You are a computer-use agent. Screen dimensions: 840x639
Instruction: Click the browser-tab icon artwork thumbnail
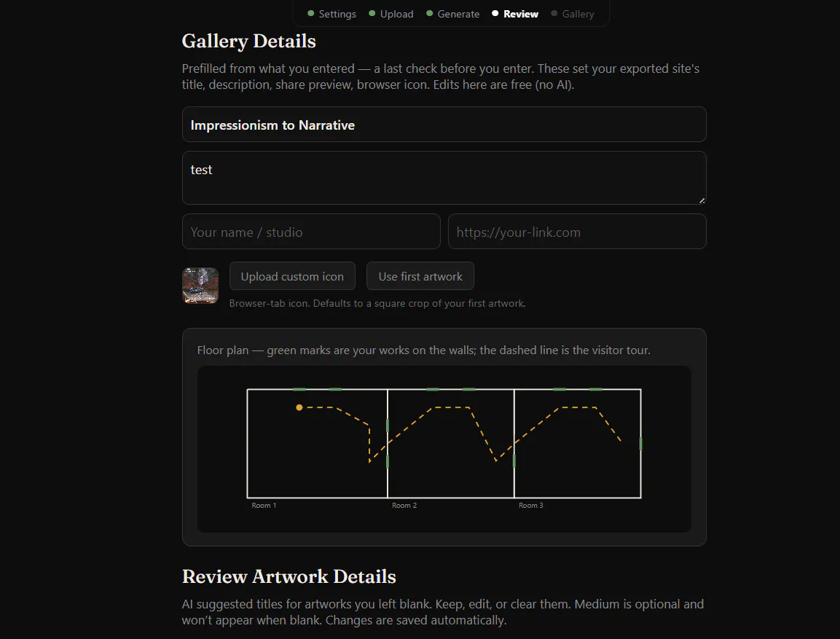tap(200, 286)
